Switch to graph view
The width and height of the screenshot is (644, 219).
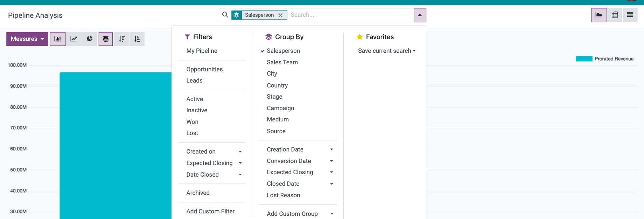[599, 15]
